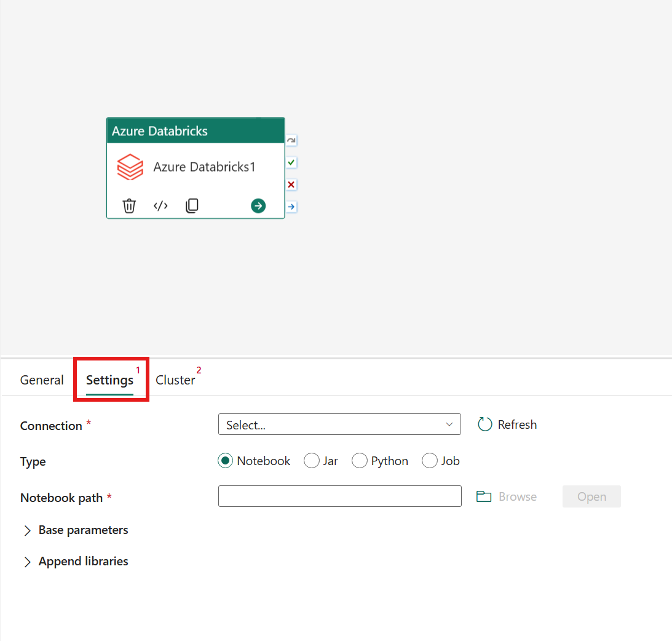Image resolution: width=672 pixels, height=641 pixels.
Task: Copy the activity with the clone icon
Action: tap(192, 206)
